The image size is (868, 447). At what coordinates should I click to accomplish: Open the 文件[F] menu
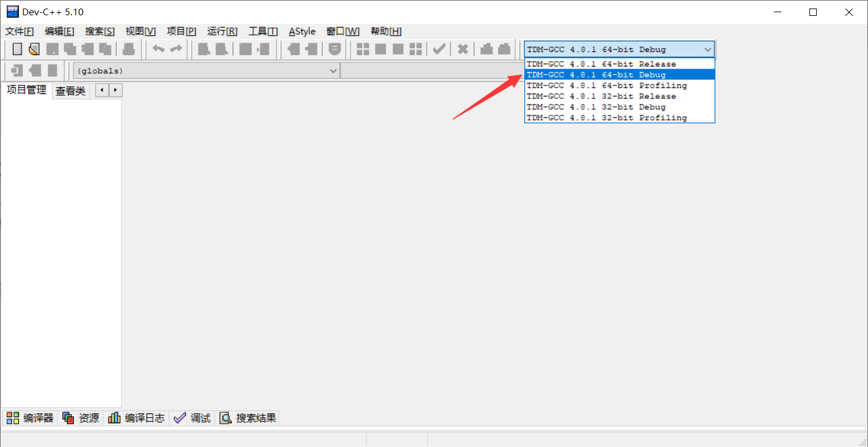20,31
